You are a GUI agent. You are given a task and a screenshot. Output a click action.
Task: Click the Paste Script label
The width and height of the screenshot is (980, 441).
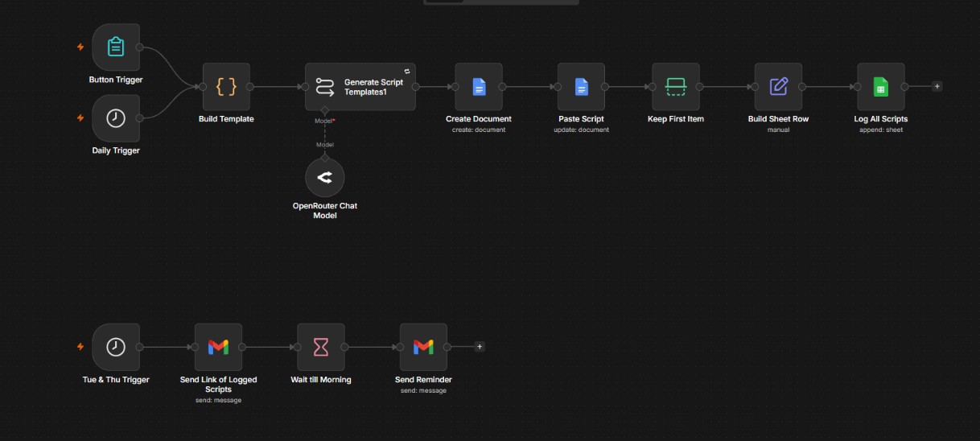click(581, 119)
